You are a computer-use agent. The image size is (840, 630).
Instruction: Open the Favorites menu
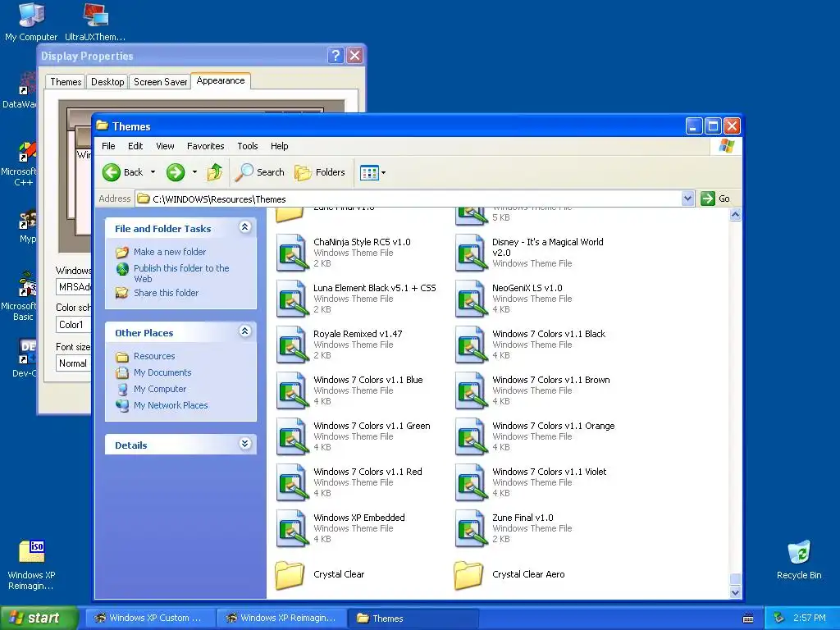coord(205,146)
